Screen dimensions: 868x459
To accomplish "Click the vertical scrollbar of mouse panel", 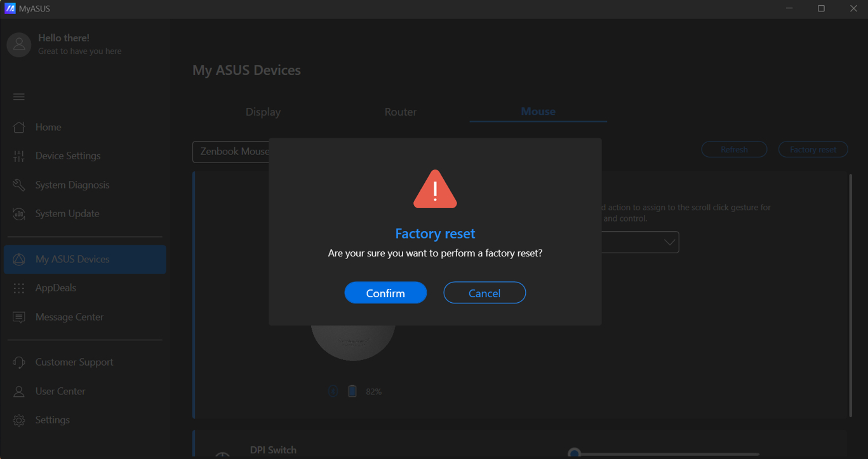I will [851, 295].
